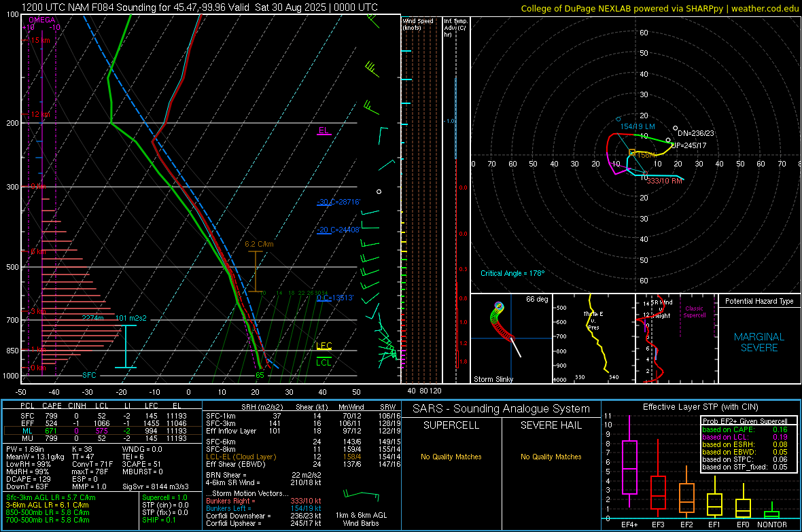Click the College of DuPage NEXLAB credit text

click(659, 8)
